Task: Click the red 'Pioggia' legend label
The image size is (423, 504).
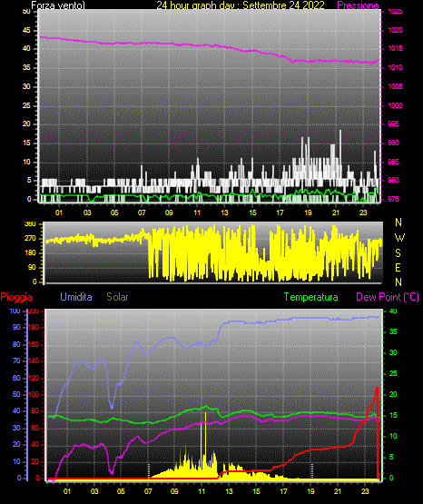Action: [x=16, y=297]
